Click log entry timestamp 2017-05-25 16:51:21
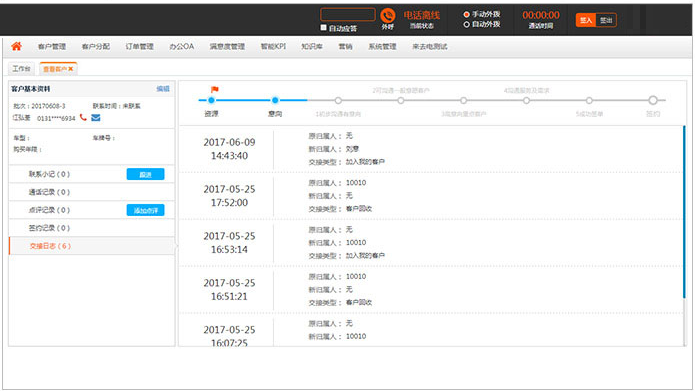Image resolution: width=695 pixels, height=391 pixels. pyautogui.click(x=229, y=289)
